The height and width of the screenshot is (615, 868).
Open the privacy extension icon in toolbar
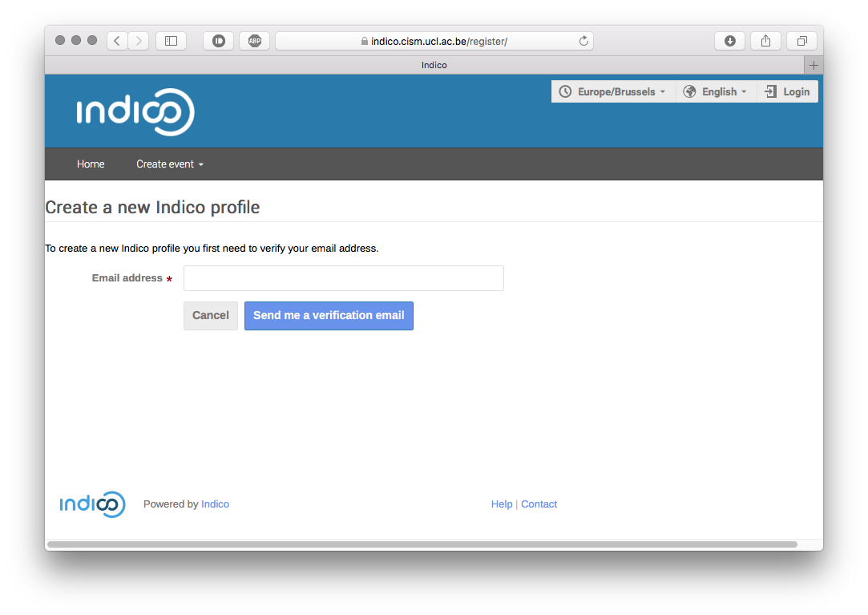[x=219, y=41]
